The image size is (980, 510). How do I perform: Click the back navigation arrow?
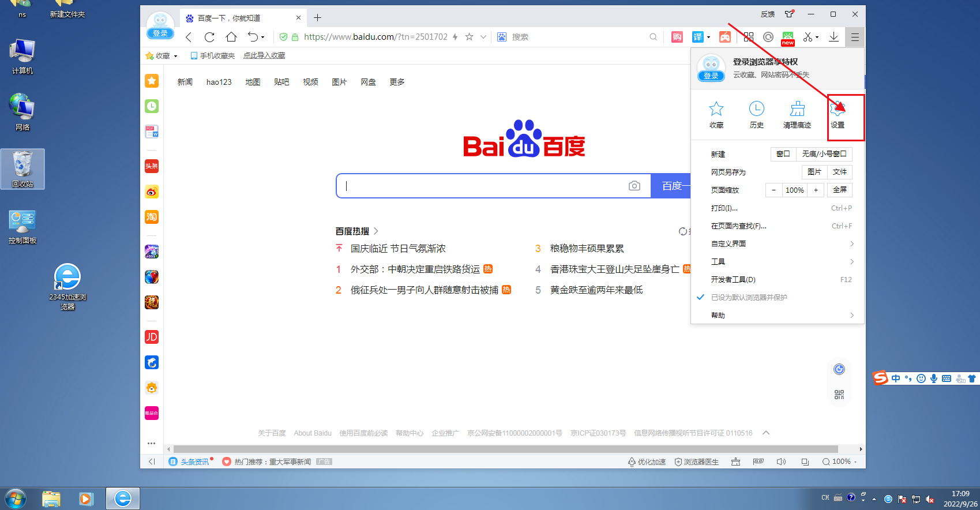point(189,37)
